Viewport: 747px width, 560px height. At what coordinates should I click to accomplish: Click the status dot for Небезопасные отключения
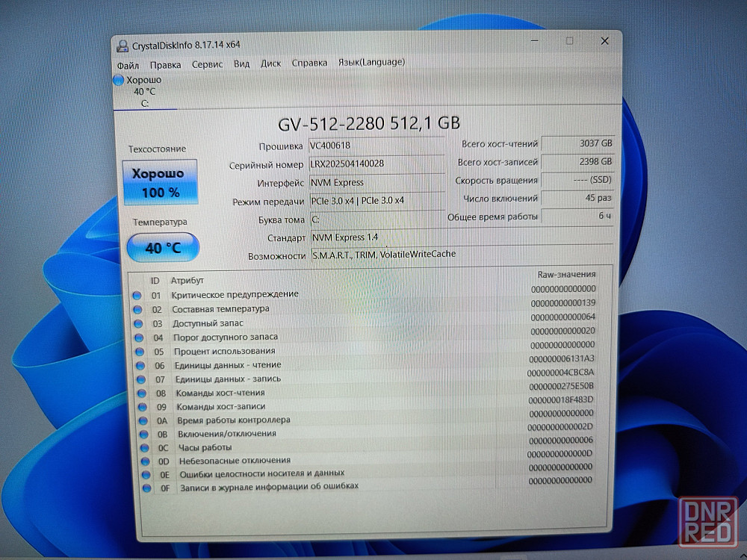(146, 461)
